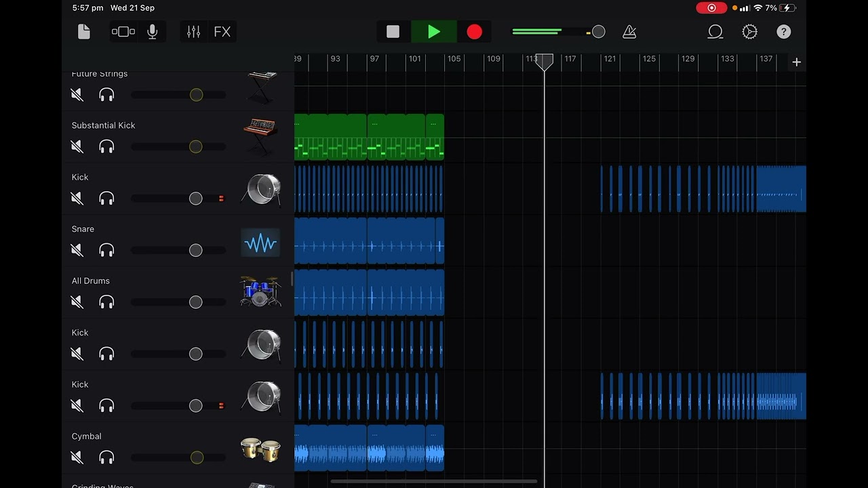Tap the battery status icon
This screenshot has height=488, width=868.
coord(788,8)
